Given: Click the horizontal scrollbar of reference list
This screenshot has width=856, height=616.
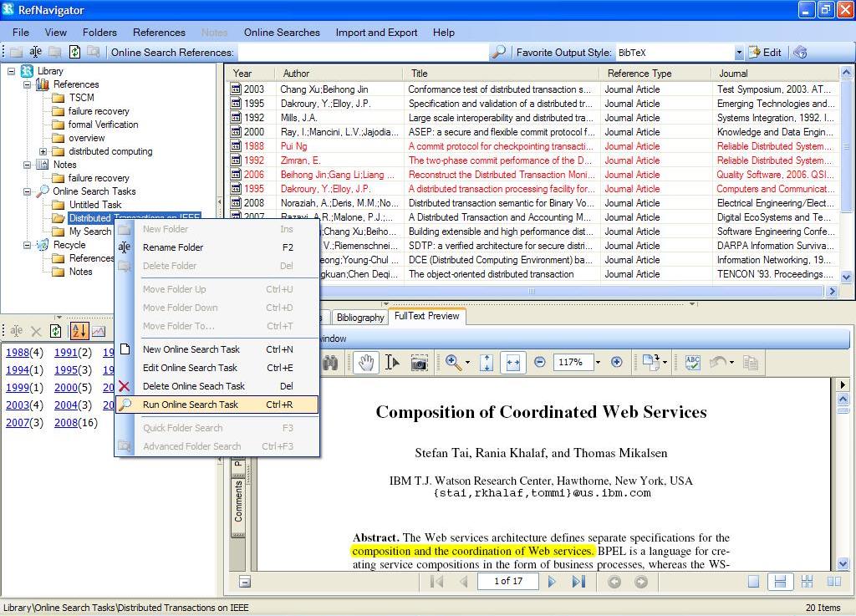Looking at the screenshot, I should [530, 292].
